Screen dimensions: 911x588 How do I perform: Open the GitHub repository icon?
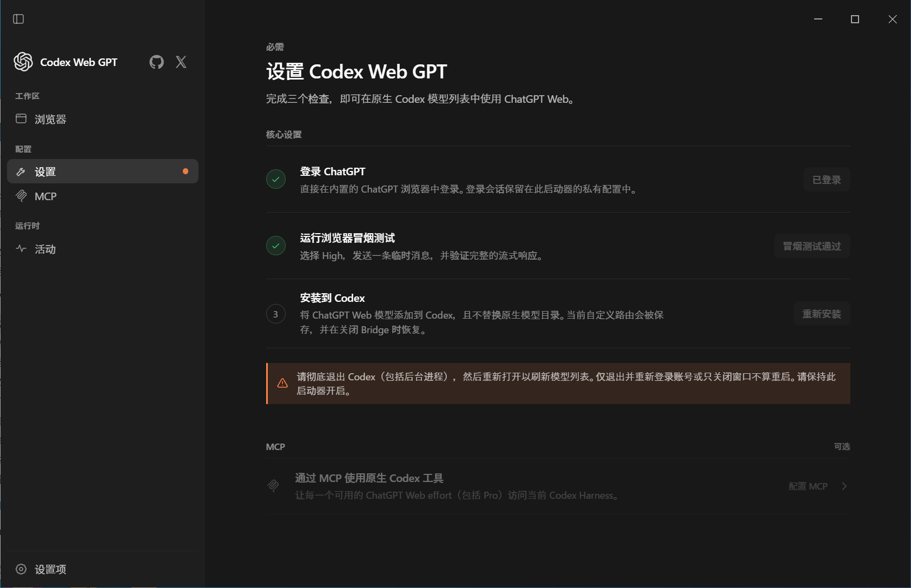(x=156, y=62)
